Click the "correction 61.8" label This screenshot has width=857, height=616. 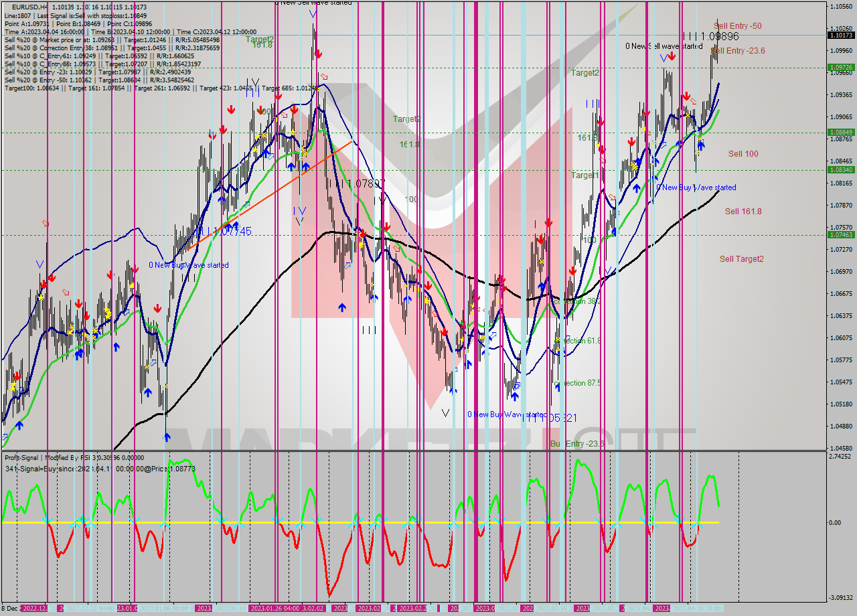(576, 341)
